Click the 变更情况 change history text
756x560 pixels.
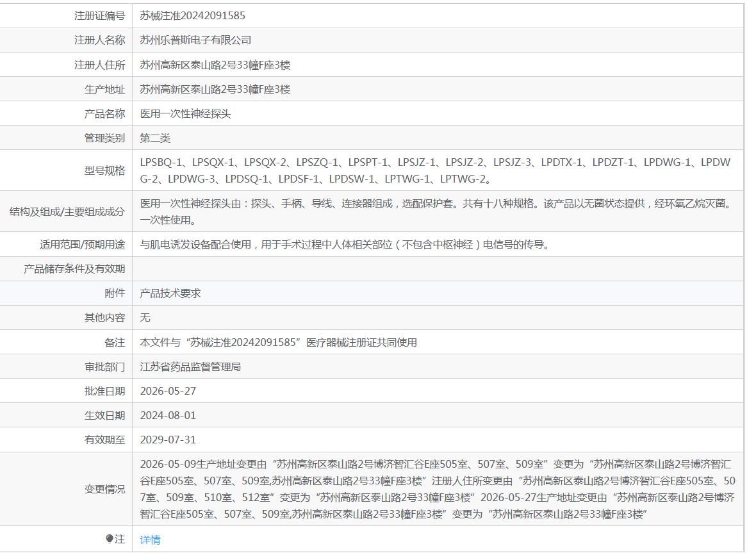[438, 489]
